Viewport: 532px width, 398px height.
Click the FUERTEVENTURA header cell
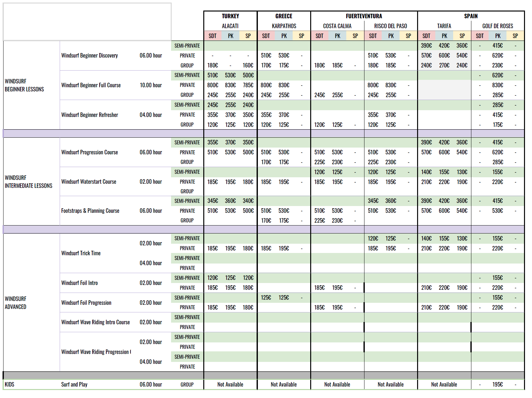click(x=364, y=16)
